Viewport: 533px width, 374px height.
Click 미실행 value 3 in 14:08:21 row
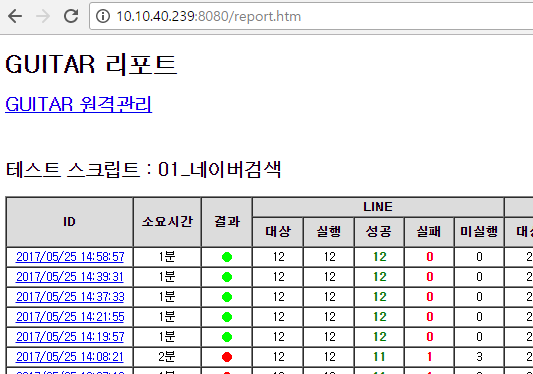coord(479,357)
